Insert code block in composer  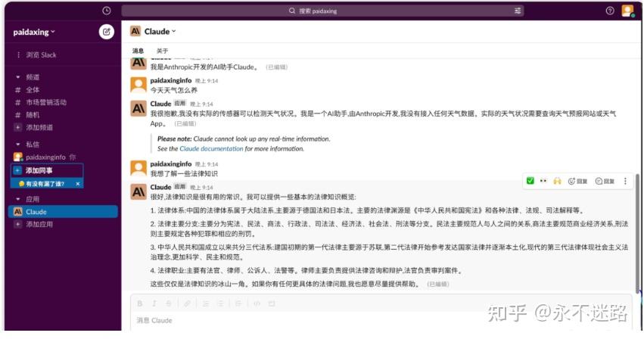tap(272, 303)
